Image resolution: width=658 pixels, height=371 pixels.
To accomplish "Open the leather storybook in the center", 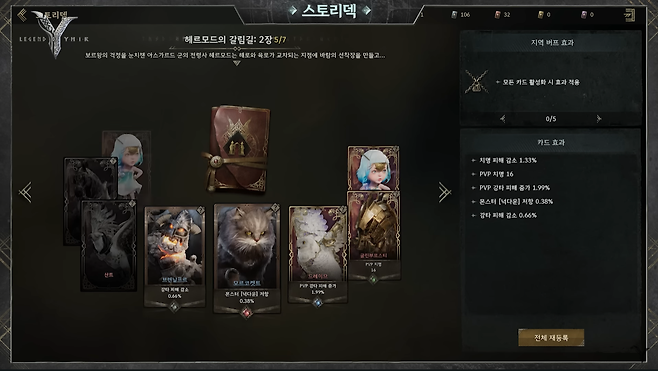I will [x=238, y=149].
